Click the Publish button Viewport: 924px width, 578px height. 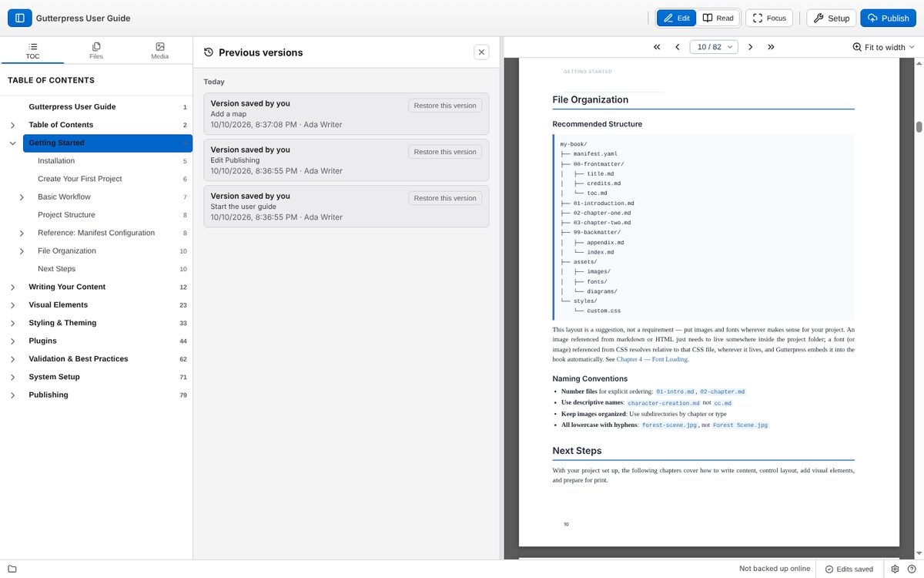coord(889,18)
